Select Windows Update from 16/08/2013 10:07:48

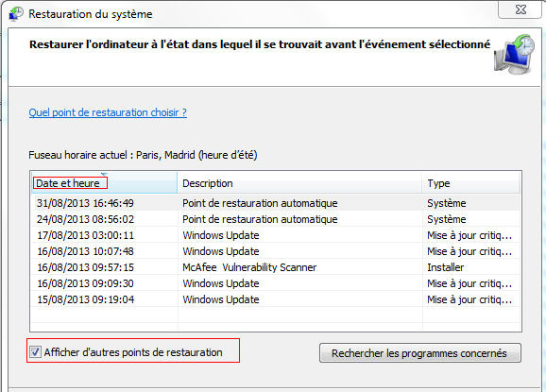276,251
